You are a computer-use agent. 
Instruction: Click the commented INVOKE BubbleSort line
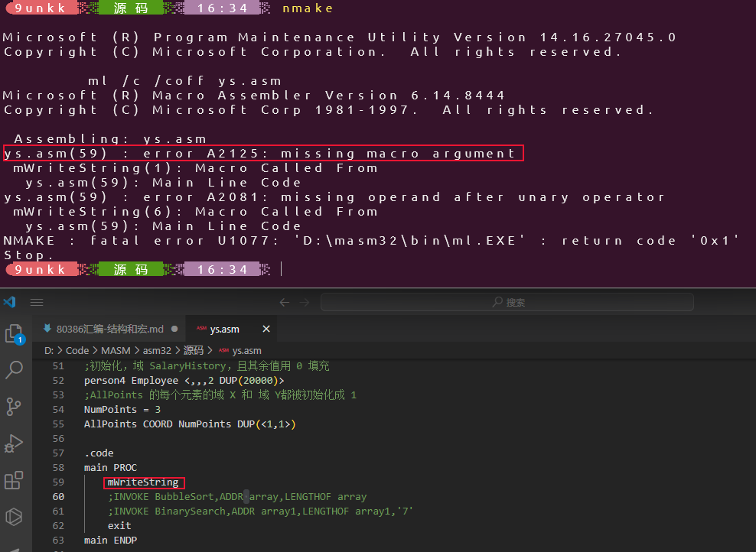click(237, 497)
